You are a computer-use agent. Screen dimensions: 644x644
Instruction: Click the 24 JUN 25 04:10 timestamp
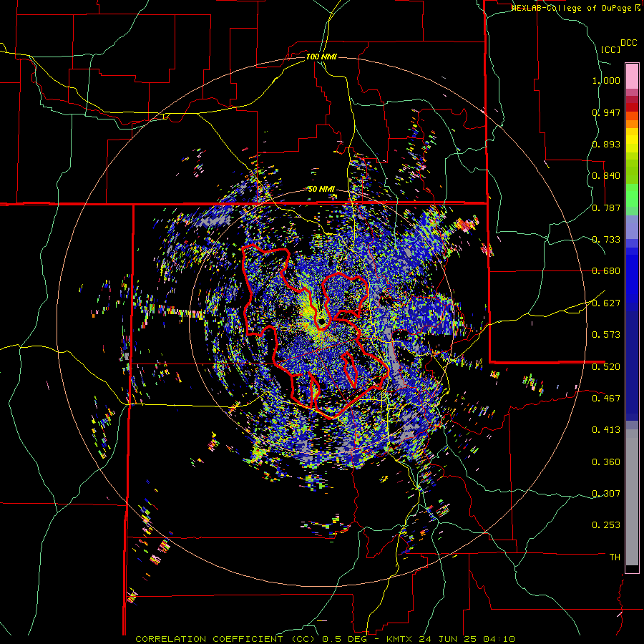(467, 639)
